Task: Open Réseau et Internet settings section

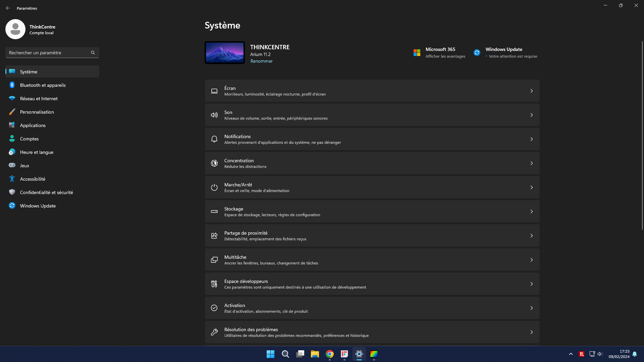Action: point(39,99)
